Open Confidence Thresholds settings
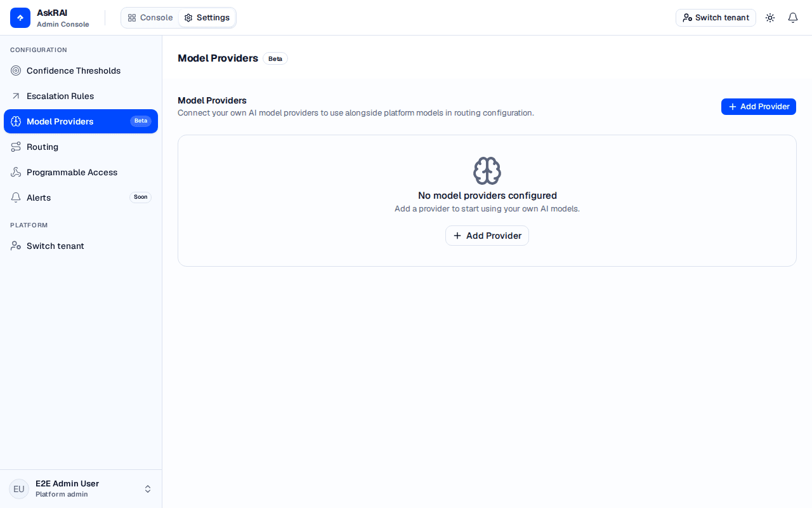Viewport: 812px width, 508px height. pos(81,70)
